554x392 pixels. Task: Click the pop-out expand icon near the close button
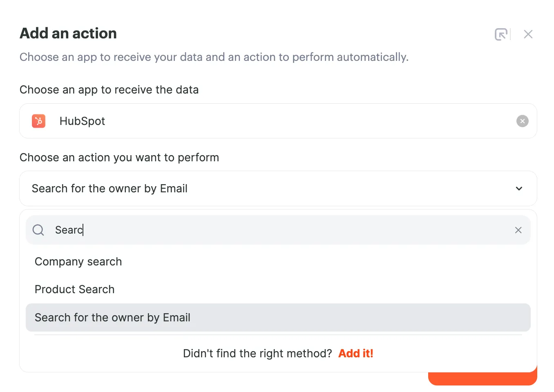click(x=501, y=34)
